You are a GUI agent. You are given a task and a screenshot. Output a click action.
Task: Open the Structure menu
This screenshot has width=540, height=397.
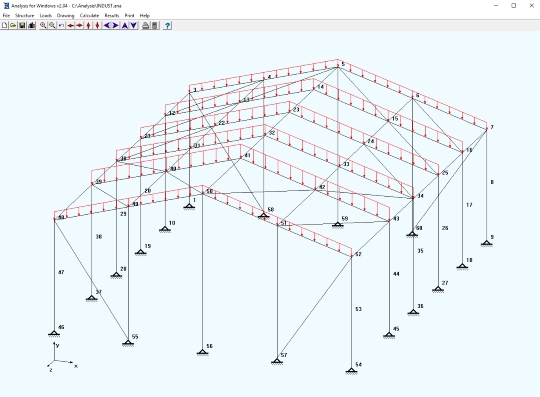point(24,15)
